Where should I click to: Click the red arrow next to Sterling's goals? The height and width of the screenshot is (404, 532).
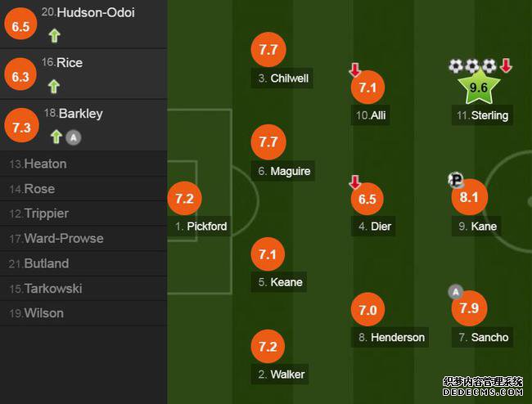[506, 65]
